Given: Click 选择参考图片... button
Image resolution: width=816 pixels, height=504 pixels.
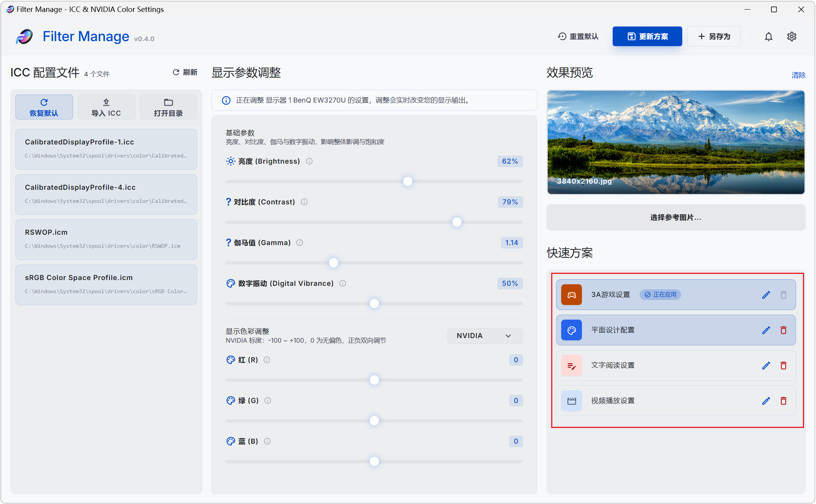Looking at the screenshot, I should (676, 217).
